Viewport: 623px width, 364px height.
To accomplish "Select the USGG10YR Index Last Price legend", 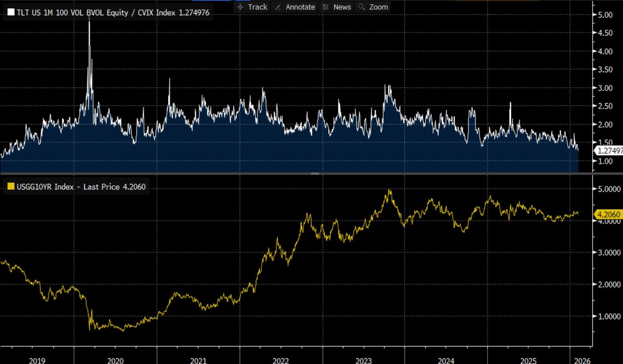I will (82, 187).
